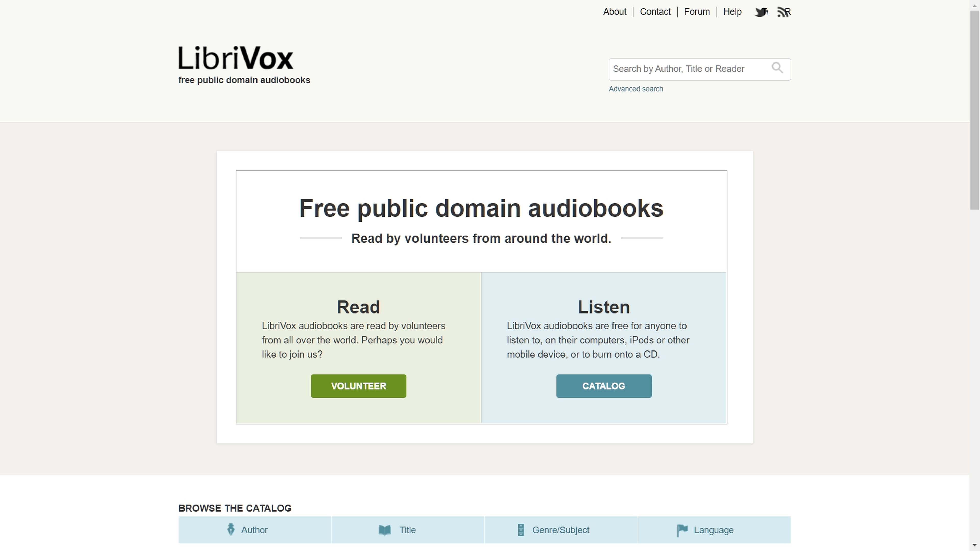Viewport: 980px width, 551px height.
Task: Open the RSS feed icon
Action: click(784, 12)
